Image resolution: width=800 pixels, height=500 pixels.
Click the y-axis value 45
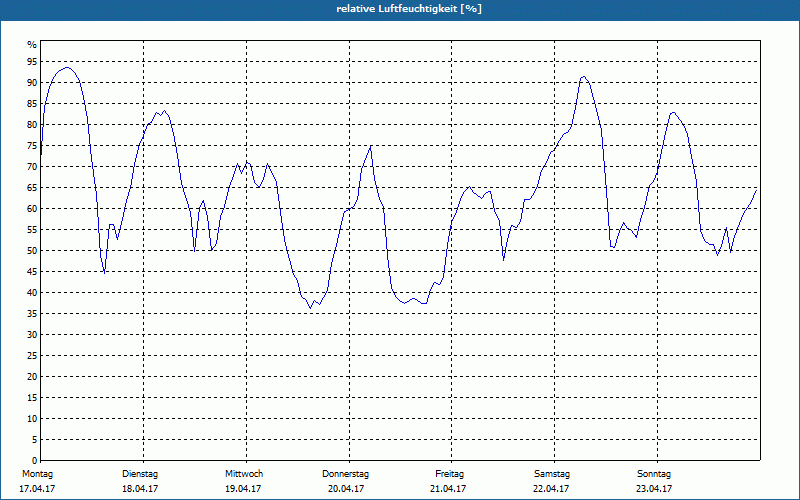(x=32, y=272)
